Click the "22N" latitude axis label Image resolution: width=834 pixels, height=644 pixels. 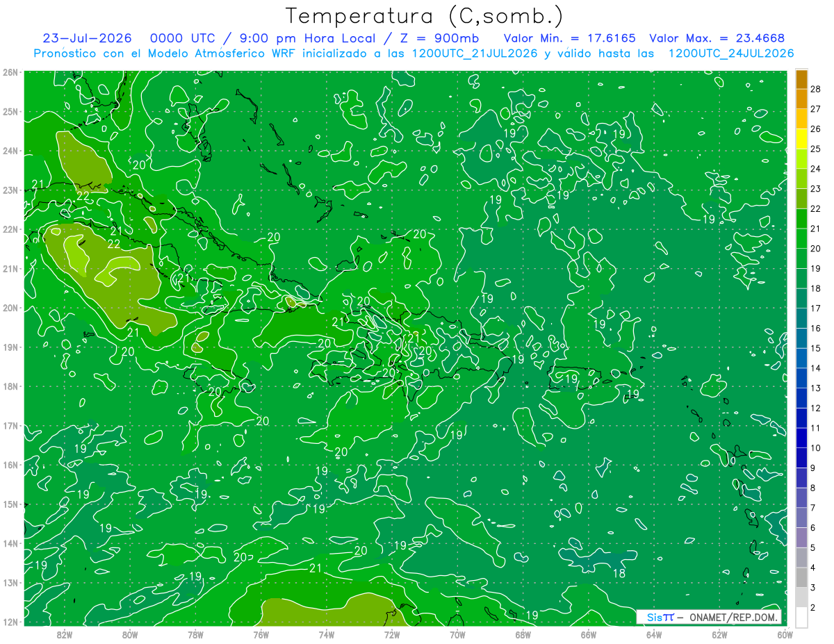[10, 229]
